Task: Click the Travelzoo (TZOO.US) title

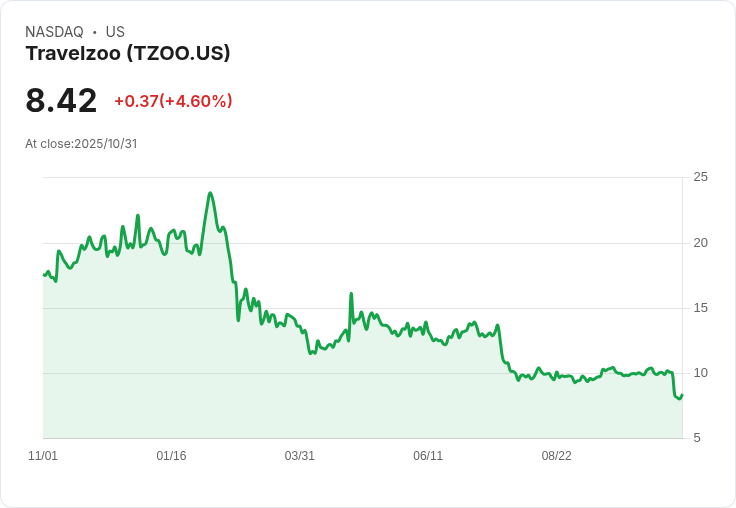Action: click(x=128, y=54)
